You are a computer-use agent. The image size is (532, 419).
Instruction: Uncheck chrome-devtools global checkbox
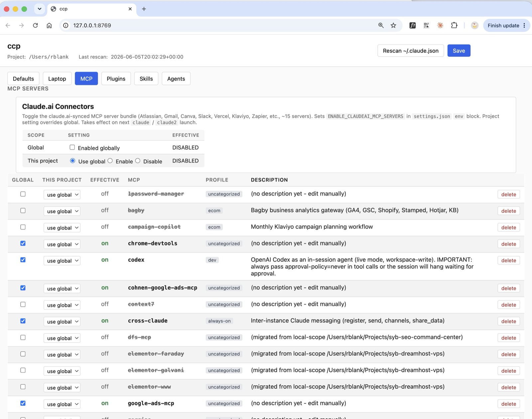23,243
